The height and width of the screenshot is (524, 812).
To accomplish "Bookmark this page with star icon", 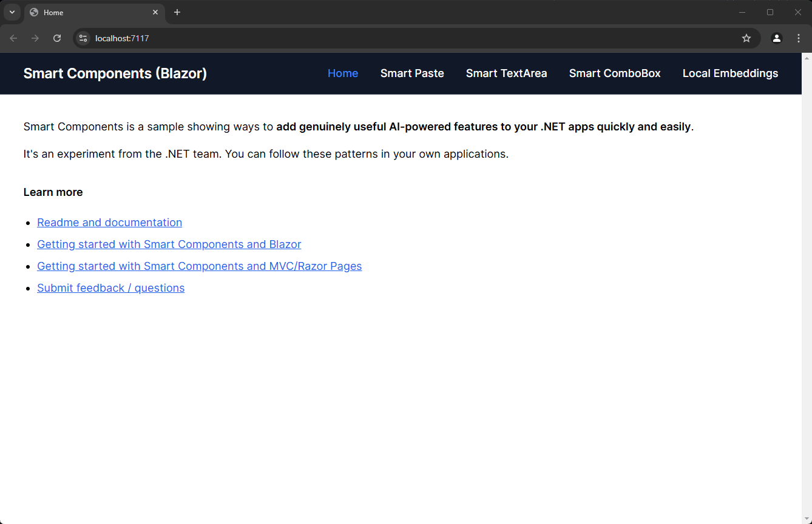I will point(746,38).
